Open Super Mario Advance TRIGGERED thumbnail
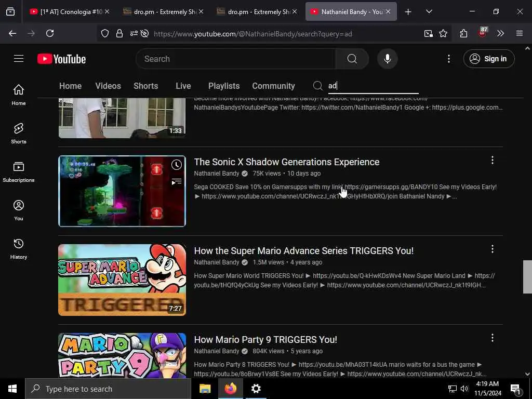The image size is (532, 399). [122, 280]
